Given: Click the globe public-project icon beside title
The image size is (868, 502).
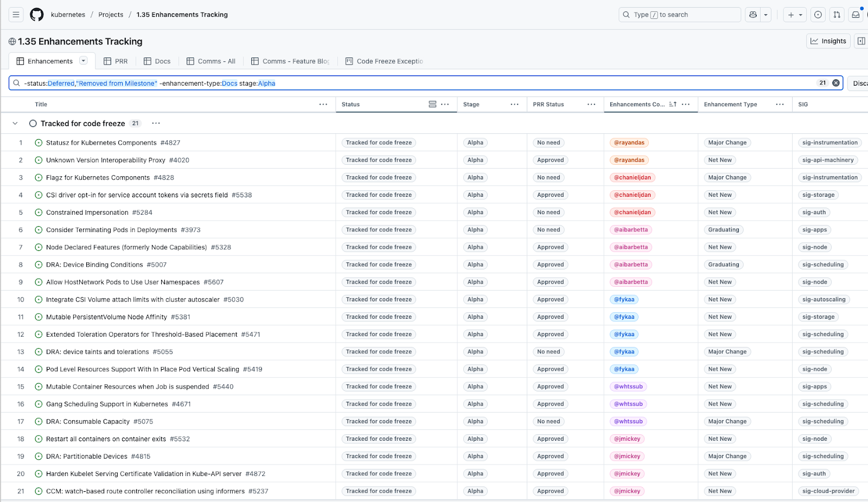Looking at the screenshot, I should point(12,41).
